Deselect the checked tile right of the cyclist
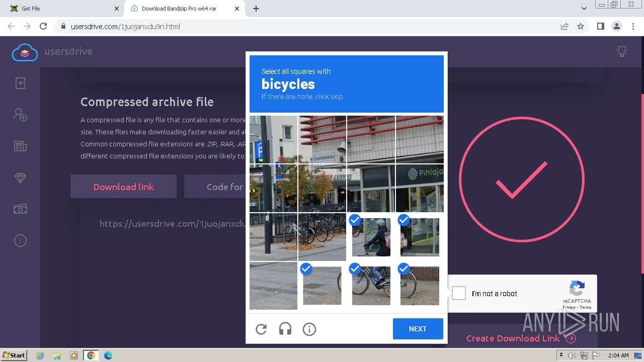Screen dimensions: 644x362 (420, 237)
